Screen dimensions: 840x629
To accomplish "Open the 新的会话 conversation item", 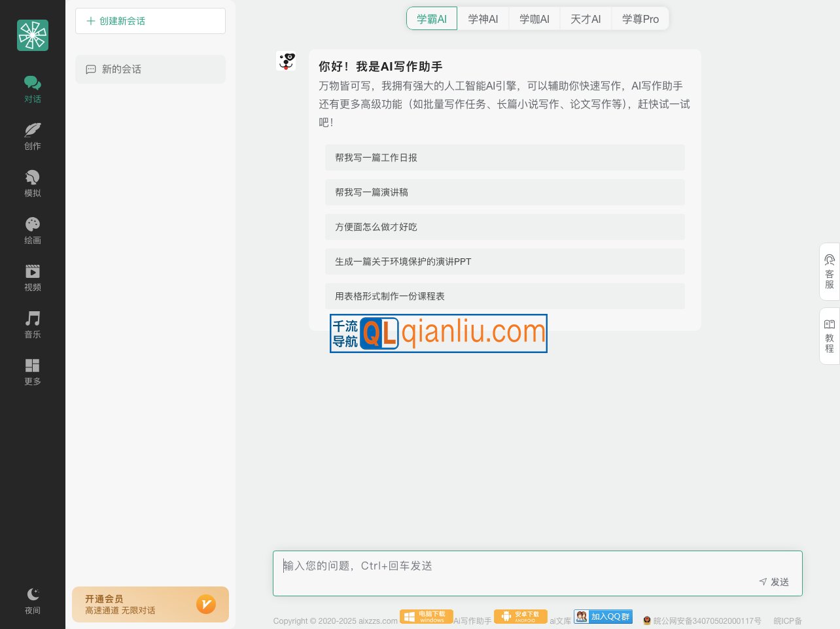I will point(150,69).
